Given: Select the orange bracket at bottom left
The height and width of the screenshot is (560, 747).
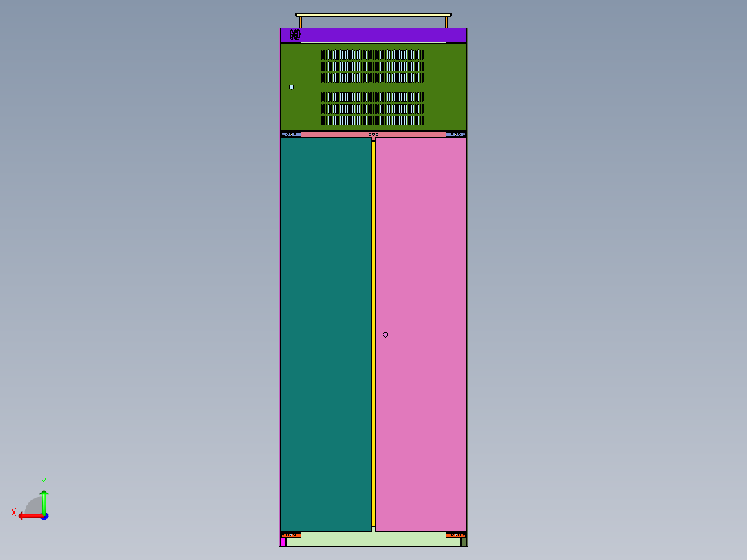Looking at the screenshot, I should [291, 535].
